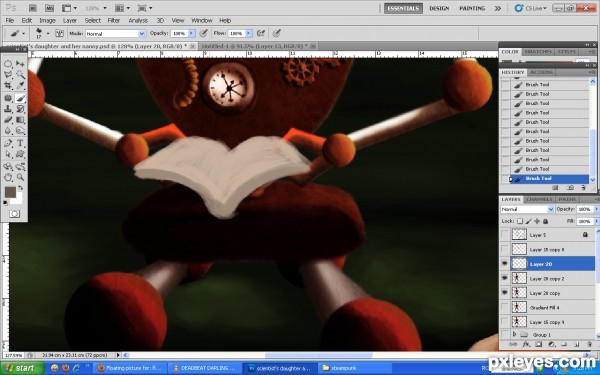Open the Windows Start button
Image resolution: width=600 pixels, height=375 pixels.
(22, 368)
